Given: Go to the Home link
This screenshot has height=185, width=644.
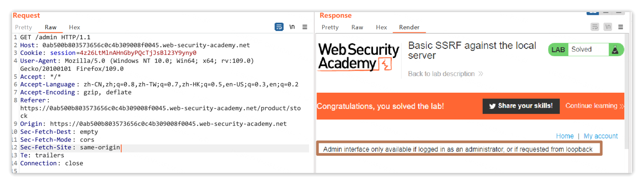Looking at the screenshot, I should [565, 136].
